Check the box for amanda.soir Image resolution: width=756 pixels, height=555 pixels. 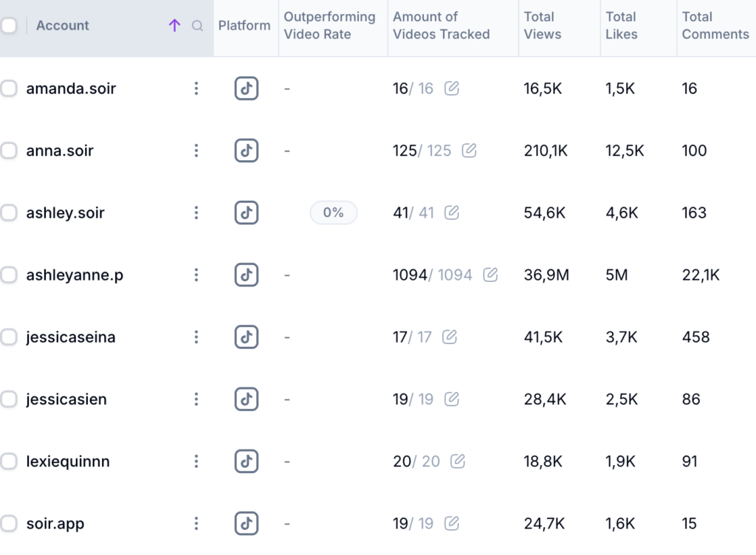[9, 89]
